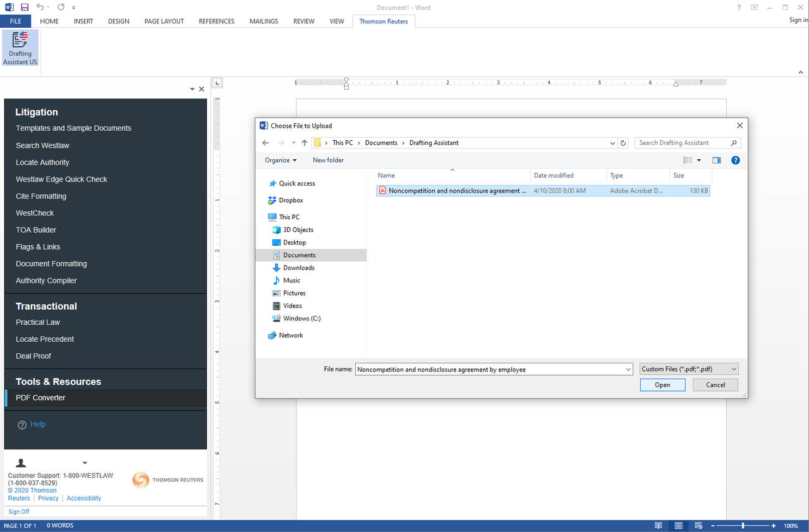Click the Drafting Assistant US ribbon icon
This screenshot has width=809, height=532.
[x=20, y=48]
